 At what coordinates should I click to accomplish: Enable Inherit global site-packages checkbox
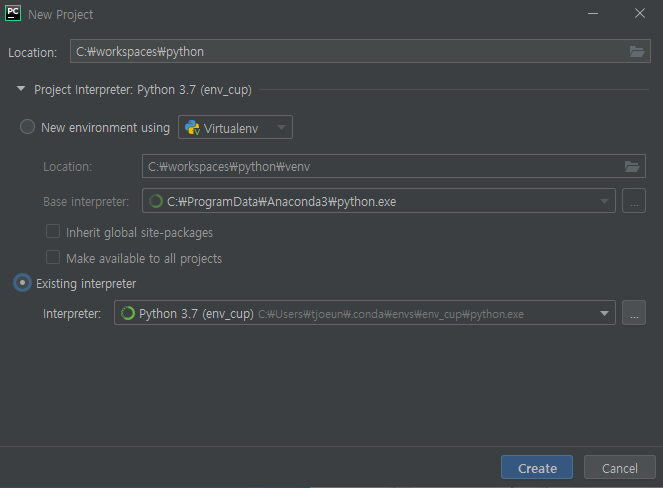[53, 231]
